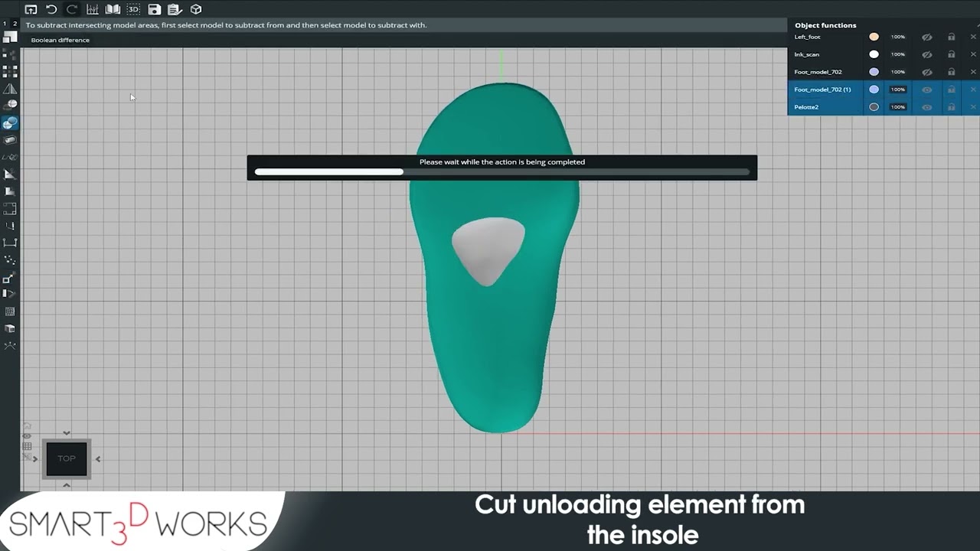
Task: Rotate view using left-side arrow of view cube
Action: 35,459
